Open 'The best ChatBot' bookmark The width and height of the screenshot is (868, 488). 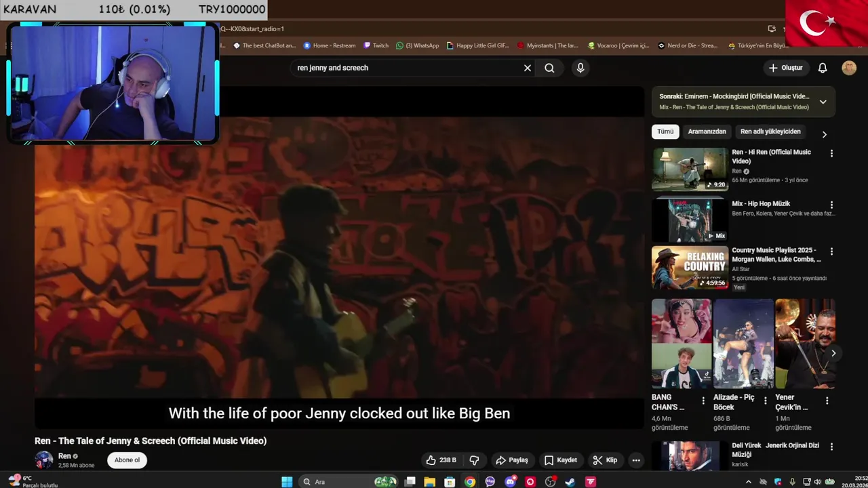click(x=264, y=45)
